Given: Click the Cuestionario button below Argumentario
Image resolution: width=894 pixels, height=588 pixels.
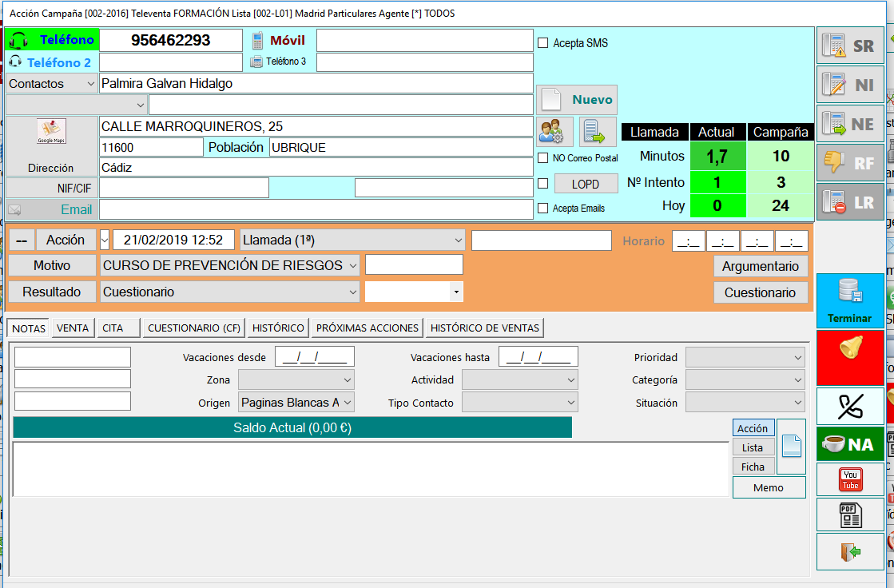Looking at the screenshot, I should (x=761, y=292).
